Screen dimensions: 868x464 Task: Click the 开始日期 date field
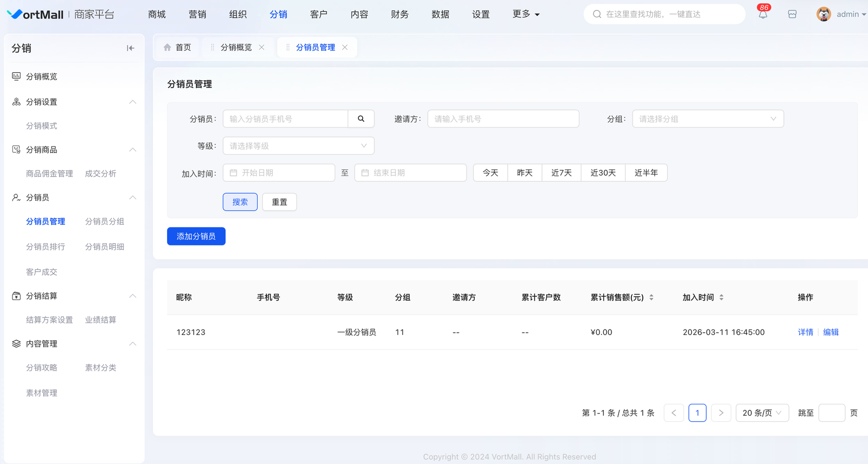[x=279, y=173]
